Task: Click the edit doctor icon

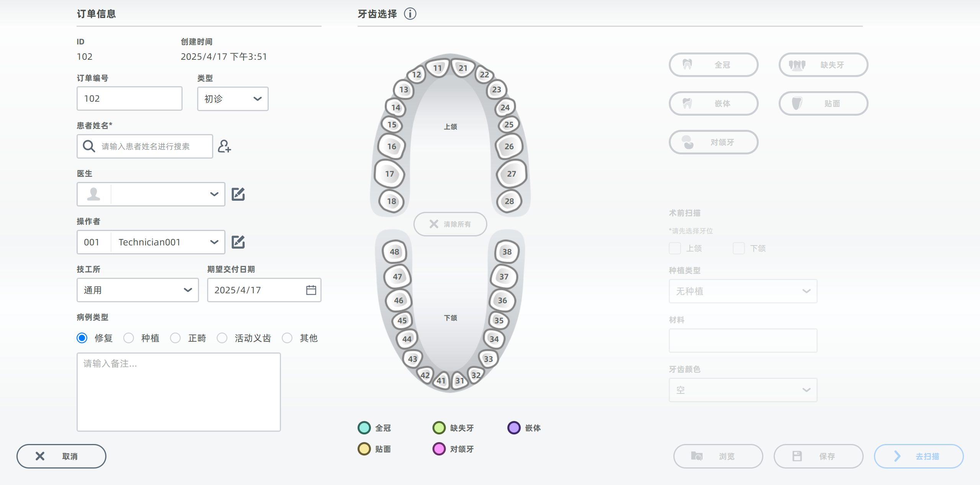Action: 238,194
